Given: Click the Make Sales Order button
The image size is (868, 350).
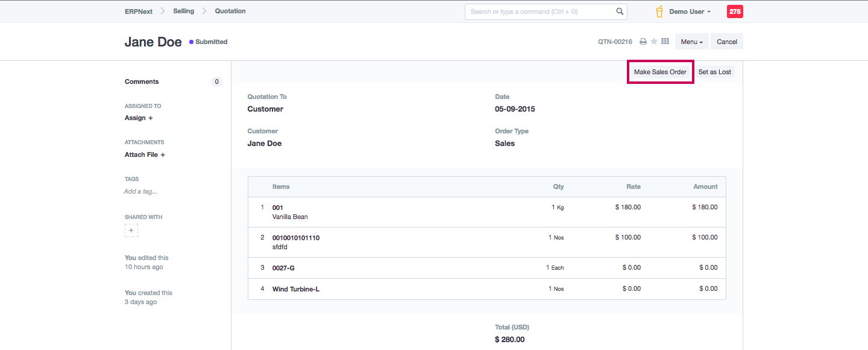Looking at the screenshot, I should click(x=660, y=72).
